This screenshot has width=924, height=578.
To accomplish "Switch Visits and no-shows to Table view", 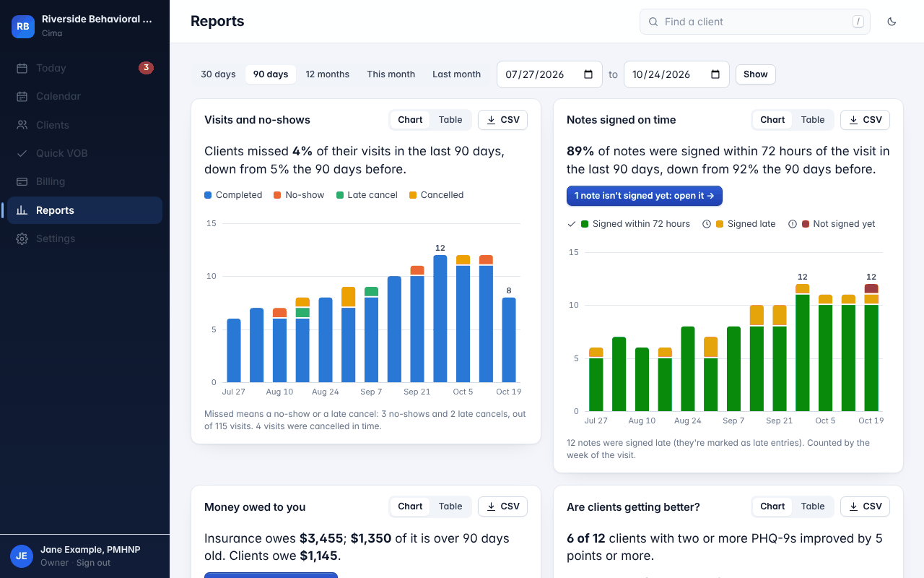I will click(450, 120).
